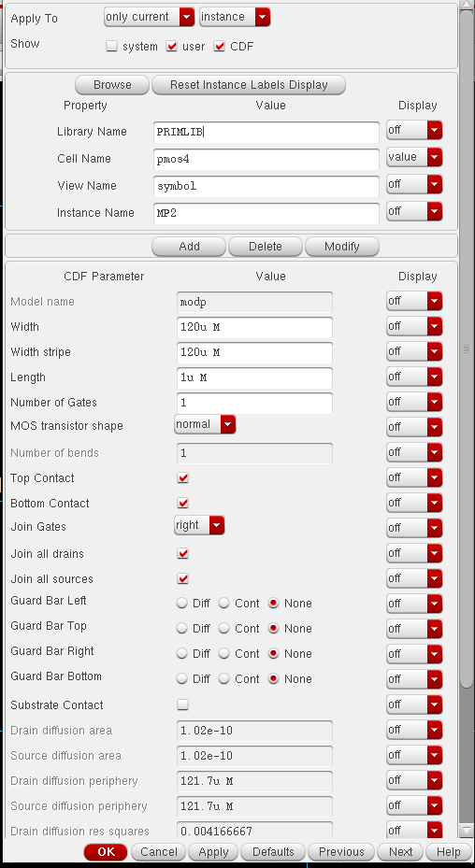
Task: Enable the Substrate Contact checkbox
Action: point(182,704)
